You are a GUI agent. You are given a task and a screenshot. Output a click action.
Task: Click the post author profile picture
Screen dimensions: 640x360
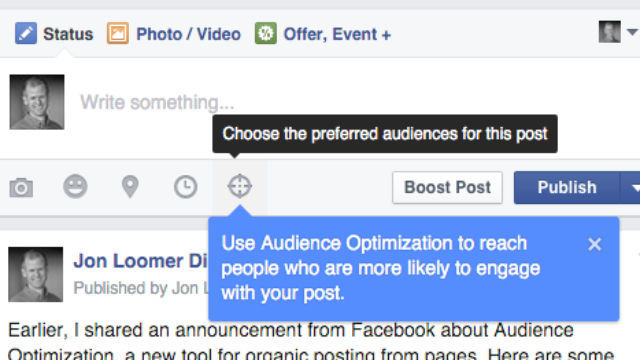[36, 274]
